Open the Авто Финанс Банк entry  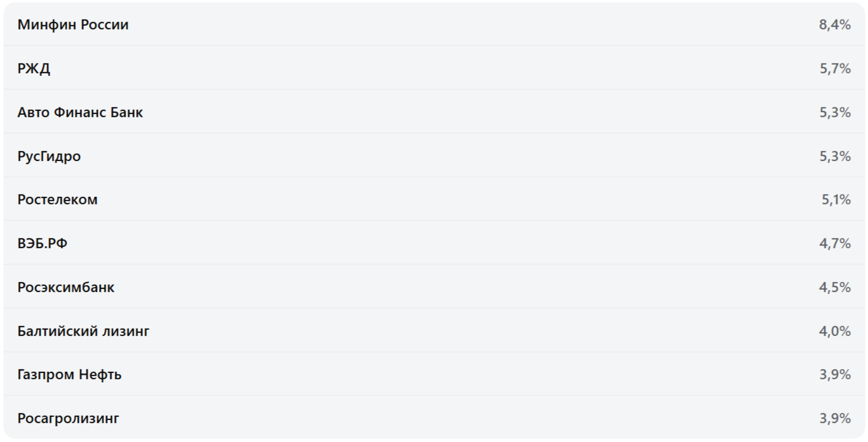coord(80,113)
